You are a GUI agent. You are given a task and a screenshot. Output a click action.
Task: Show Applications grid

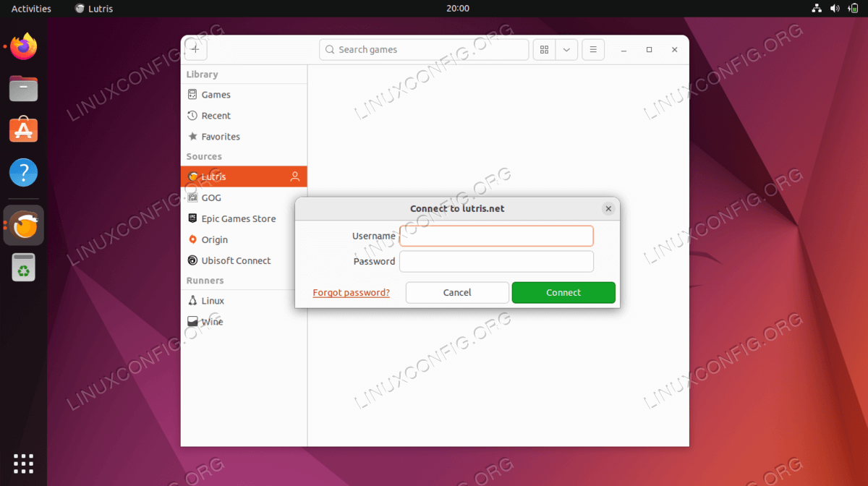pyautogui.click(x=24, y=464)
